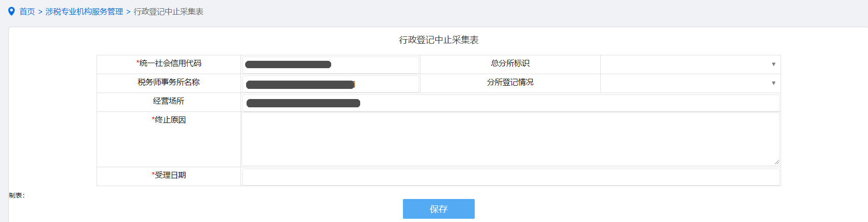Click the 税务师事务所名称 label

[x=169, y=82]
